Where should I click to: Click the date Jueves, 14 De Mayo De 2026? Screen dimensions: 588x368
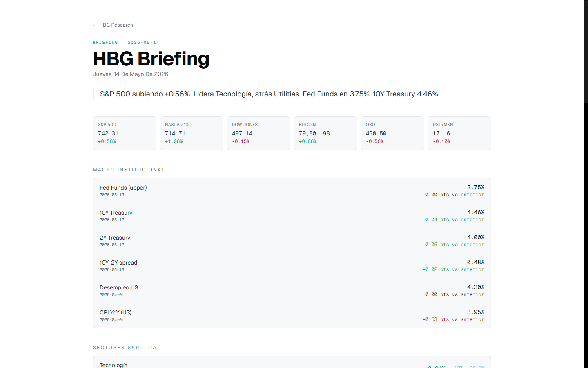coord(131,74)
